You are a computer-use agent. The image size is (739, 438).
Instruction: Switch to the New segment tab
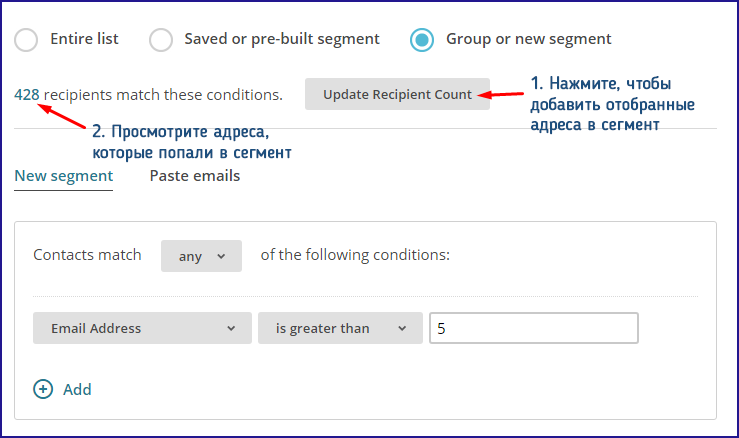64,176
